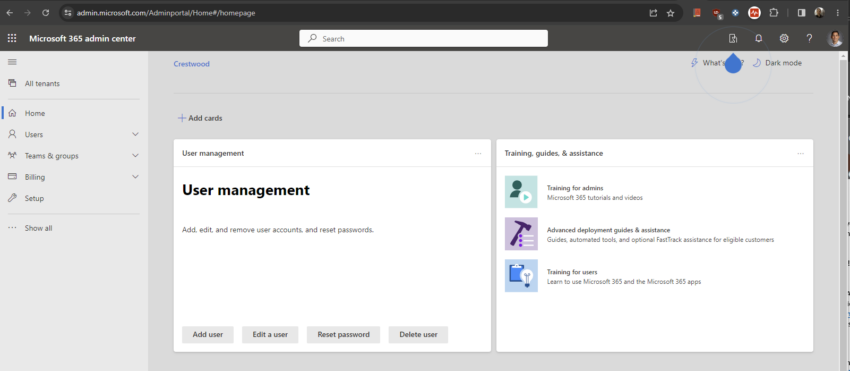
Task: Toggle Dark mode
Action: pos(777,63)
